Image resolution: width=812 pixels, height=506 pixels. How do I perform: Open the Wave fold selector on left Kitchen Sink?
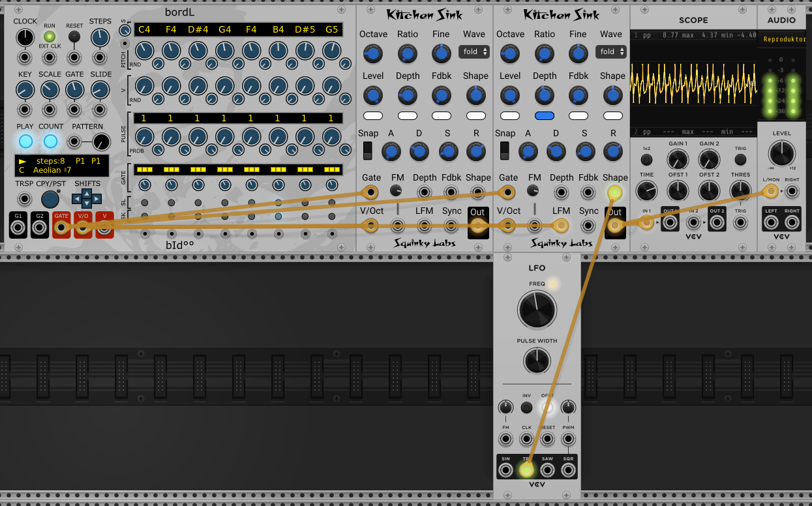click(474, 52)
